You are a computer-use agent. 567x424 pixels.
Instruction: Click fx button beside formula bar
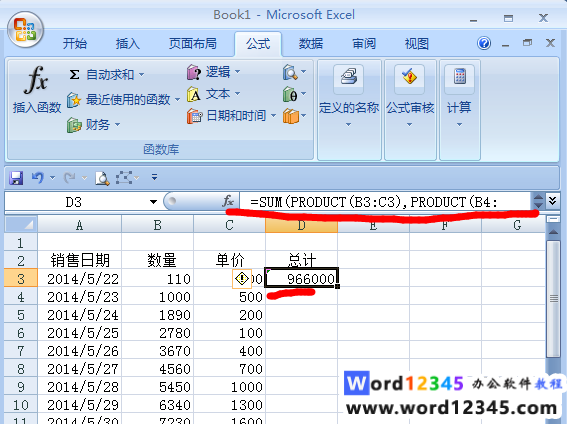point(228,201)
